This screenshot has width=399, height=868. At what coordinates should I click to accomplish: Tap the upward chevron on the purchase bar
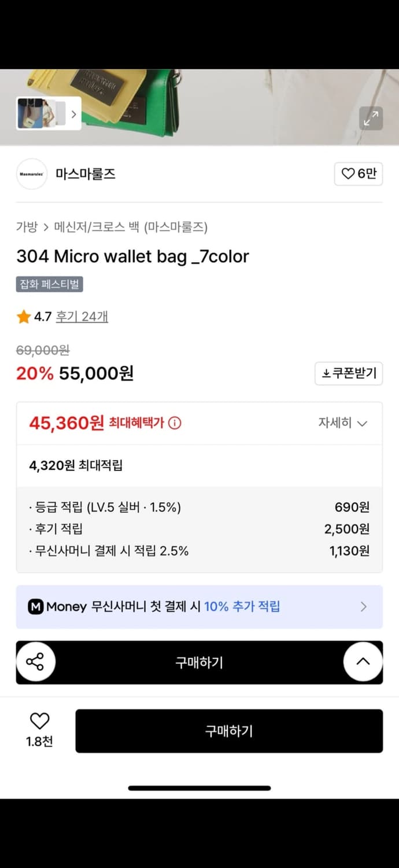coord(363,662)
